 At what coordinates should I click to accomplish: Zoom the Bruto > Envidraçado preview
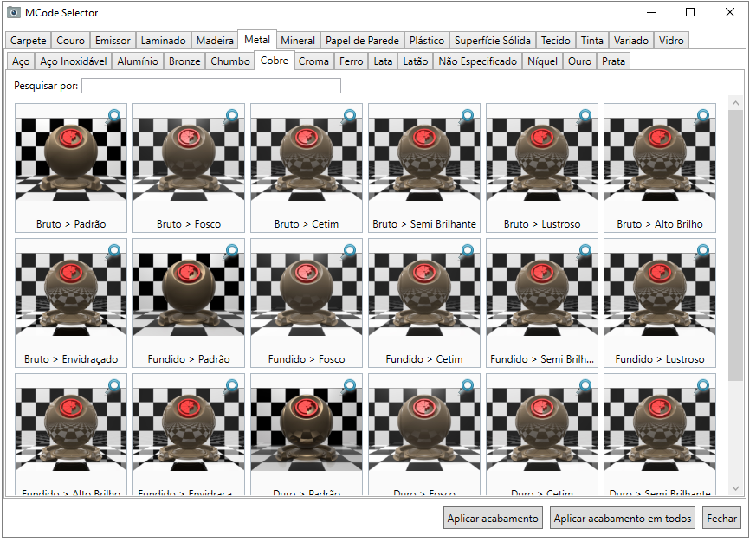click(113, 251)
